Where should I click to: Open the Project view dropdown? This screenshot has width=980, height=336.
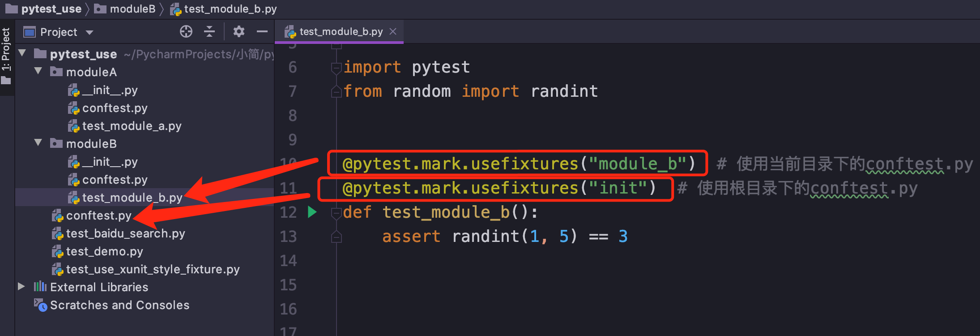tap(89, 32)
